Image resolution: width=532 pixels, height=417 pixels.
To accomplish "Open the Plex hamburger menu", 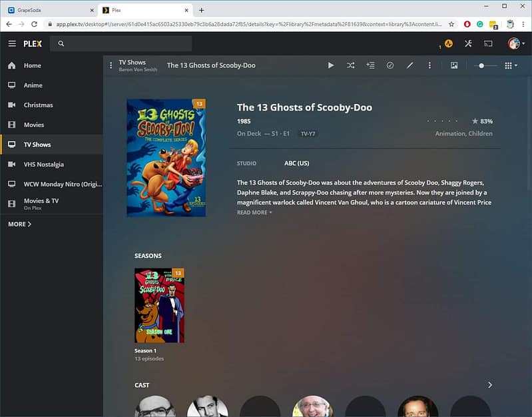I will click(12, 43).
